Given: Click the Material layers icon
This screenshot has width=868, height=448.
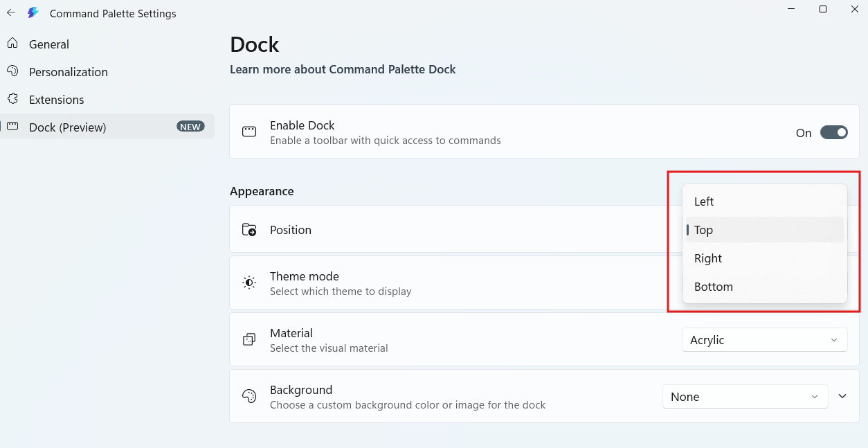Looking at the screenshot, I should (249, 339).
